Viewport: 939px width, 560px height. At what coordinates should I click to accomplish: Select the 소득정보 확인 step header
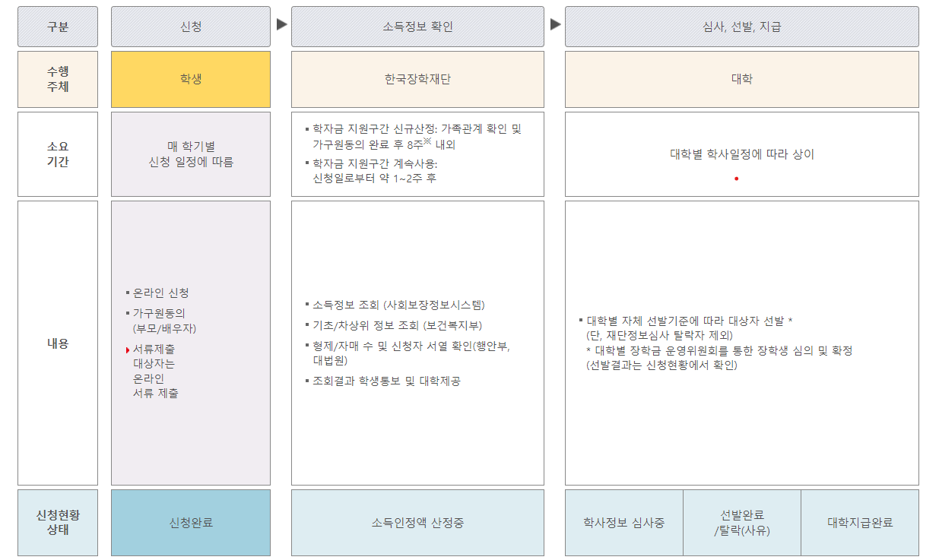(x=417, y=27)
